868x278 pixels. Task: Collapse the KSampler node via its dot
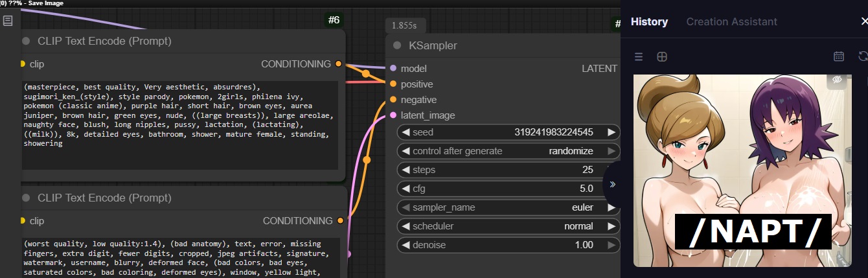click(x=397, y=45)
